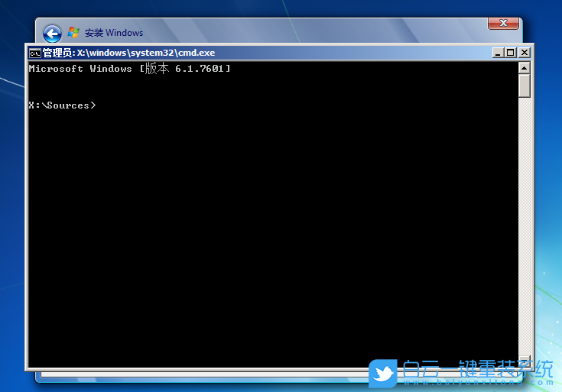Click the Microsoft Windows version text line
This screenshot has height=392, width=562.
[129, 69]
